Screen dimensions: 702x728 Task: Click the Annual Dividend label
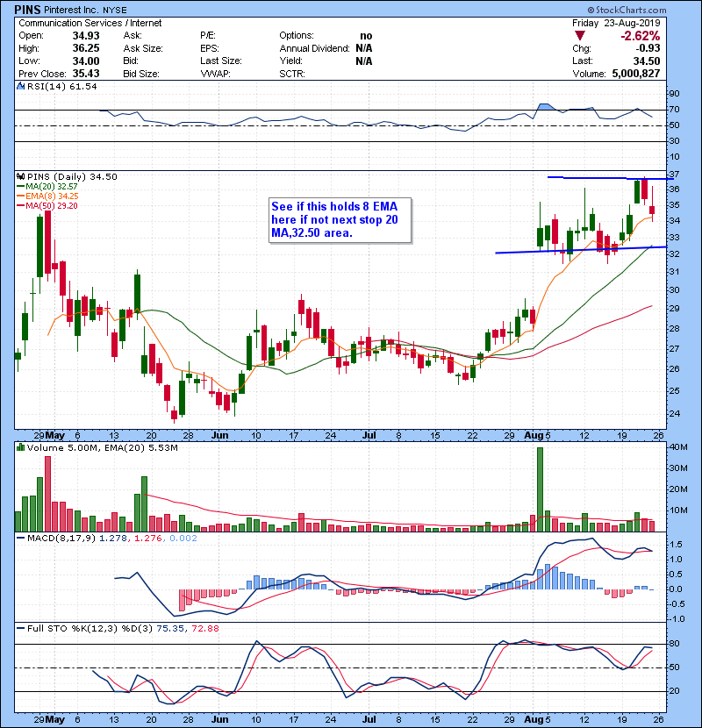314,48
